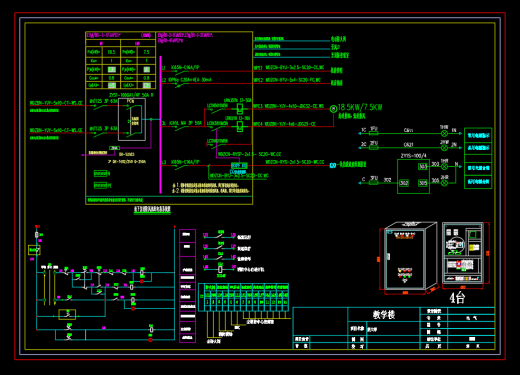Click the load calculation table header
Screen dimensions: 520x375
120,35
